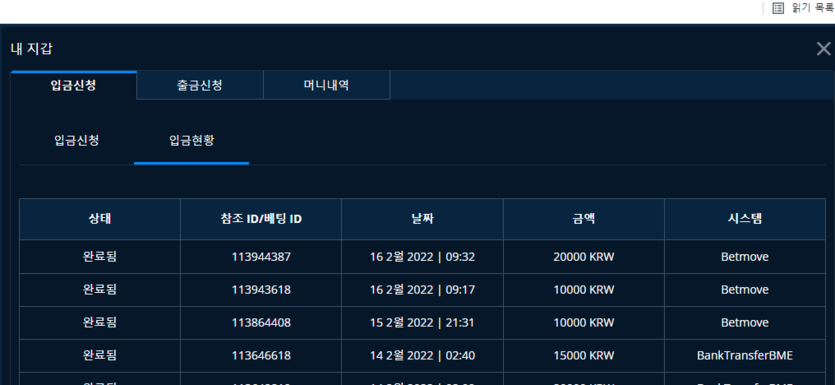
Task: Select the 입금현황 sub-tab
Action: 192,141
